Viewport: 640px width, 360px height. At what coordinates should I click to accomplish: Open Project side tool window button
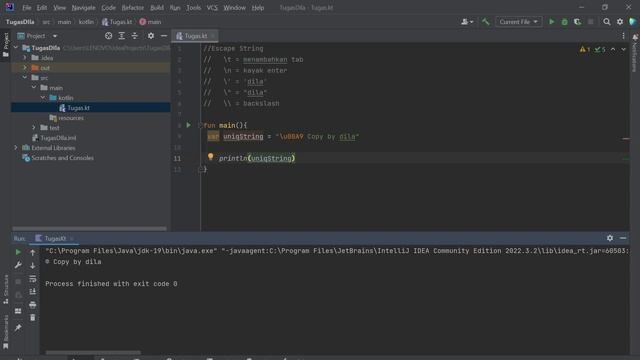coord(6,45)
